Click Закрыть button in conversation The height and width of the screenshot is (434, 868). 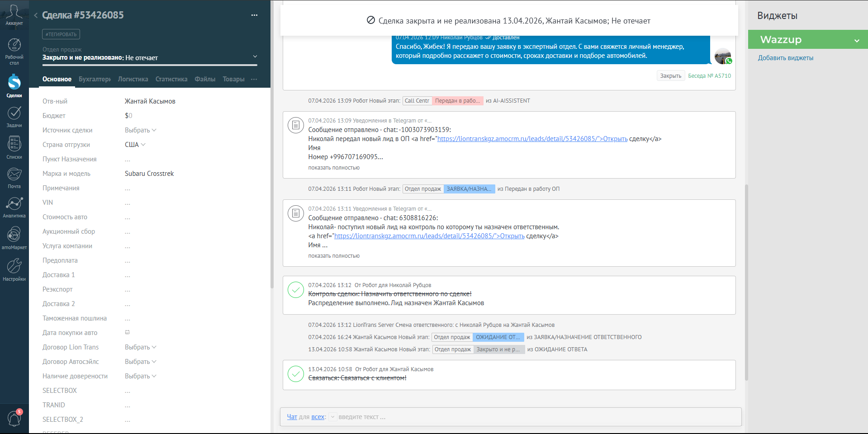671,76
